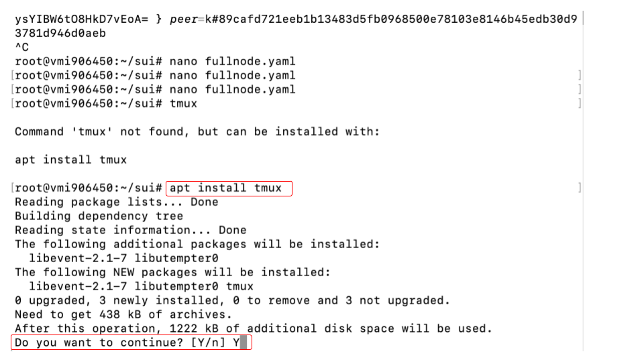644x362 pixels.
Task: Click the "ysYIBW6tO8HkD7vEoA=" key text
Action: pyautogui.click(x=81, y=19)
